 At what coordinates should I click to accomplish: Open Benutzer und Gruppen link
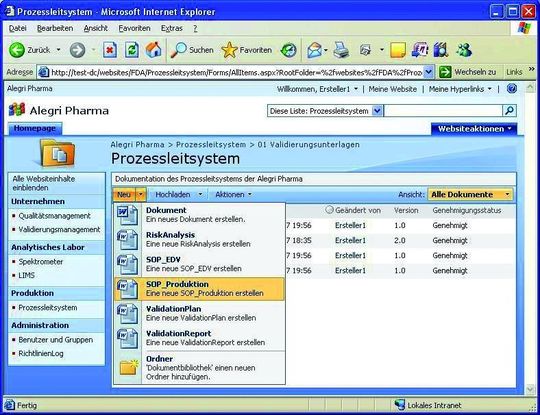point(56,340)
